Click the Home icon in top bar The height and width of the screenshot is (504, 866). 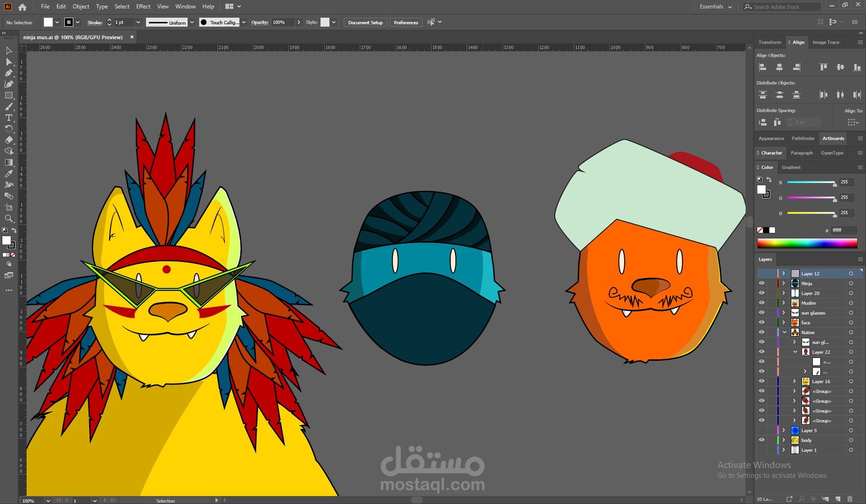[x=22, y=7]
